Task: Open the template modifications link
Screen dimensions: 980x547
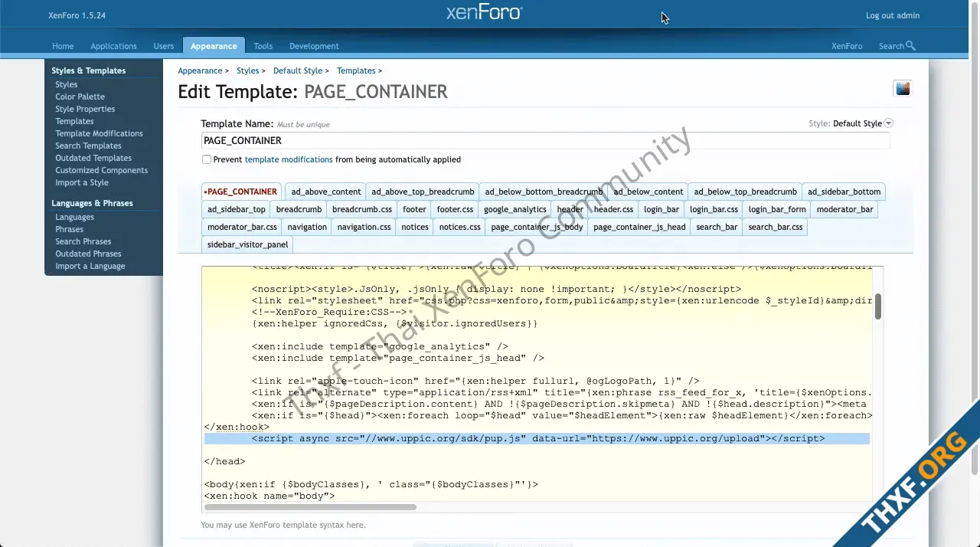Action: coord(289,159)
